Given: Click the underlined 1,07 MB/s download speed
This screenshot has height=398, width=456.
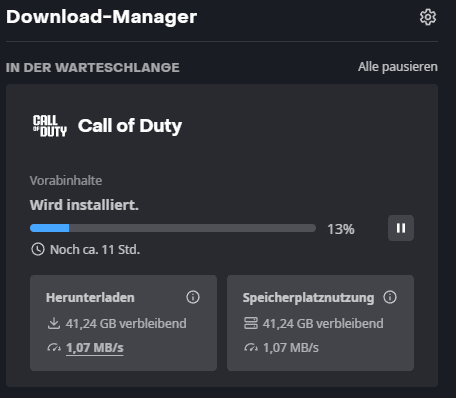Looking at the screenshot, I should pos(95,348).
